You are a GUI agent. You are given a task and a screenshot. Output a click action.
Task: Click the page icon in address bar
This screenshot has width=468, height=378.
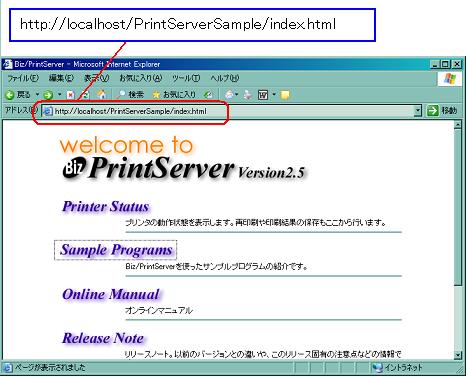tap(48, 111)
